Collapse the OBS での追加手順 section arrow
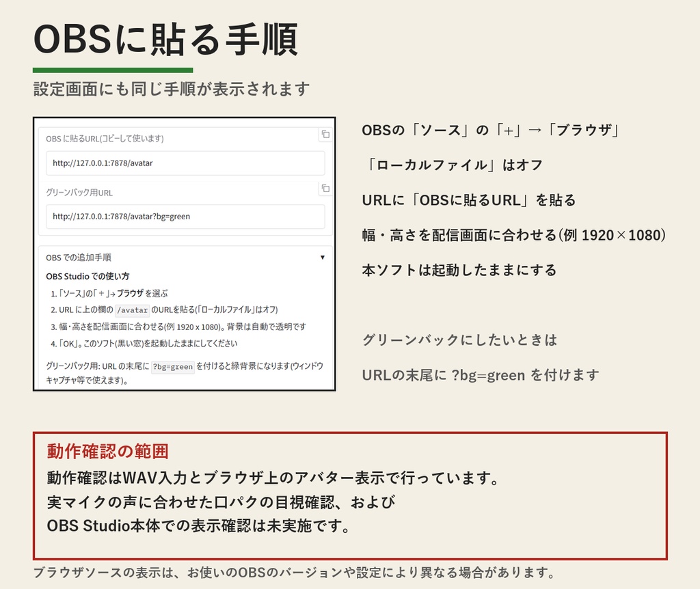 click(323, 258)
